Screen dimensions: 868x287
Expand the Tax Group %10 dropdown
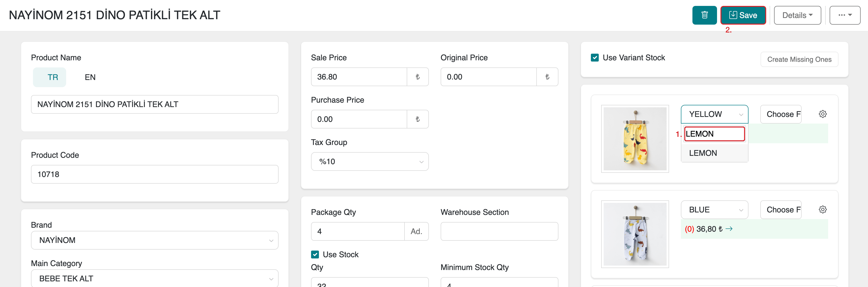point(370,161)
